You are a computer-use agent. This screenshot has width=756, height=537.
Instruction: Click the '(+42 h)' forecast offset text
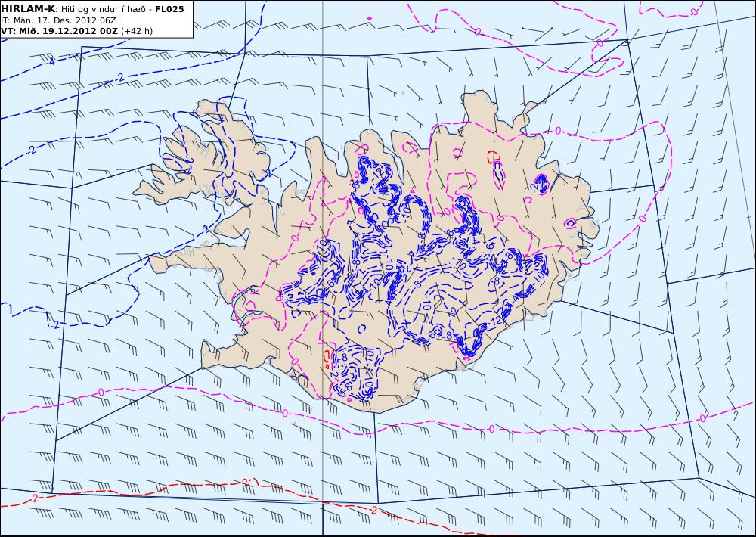click(137, 31)
